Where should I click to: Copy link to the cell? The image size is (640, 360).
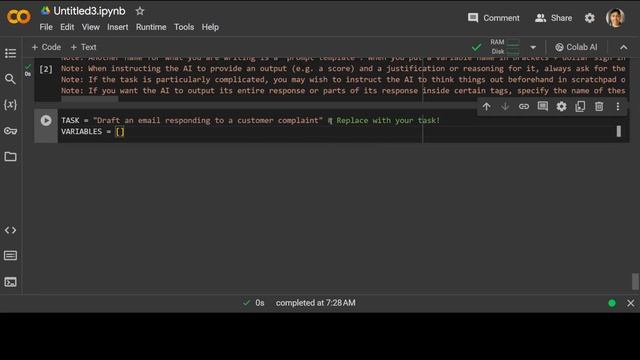tap(524, 107)
